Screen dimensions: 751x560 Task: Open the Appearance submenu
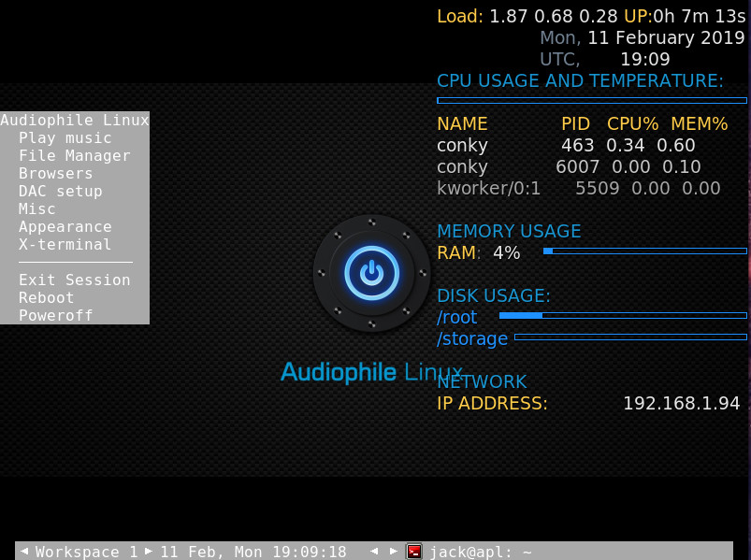point(65,227)
